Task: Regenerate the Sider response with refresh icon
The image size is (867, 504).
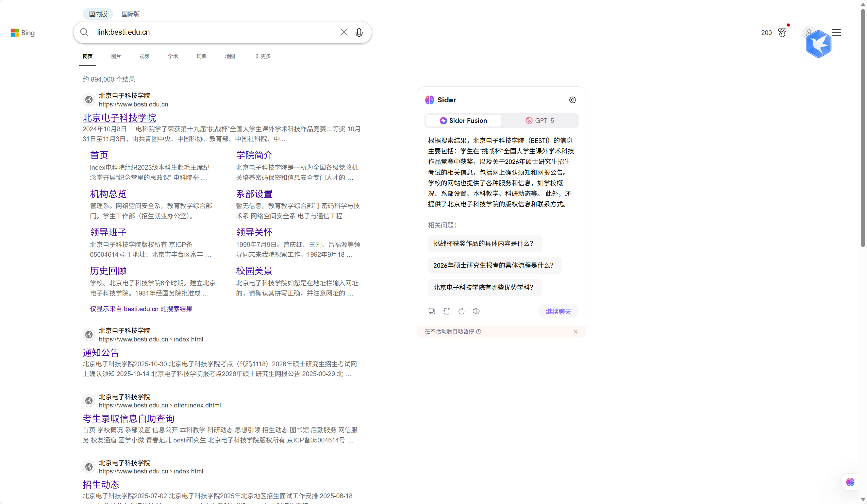Action: [461, 311]
